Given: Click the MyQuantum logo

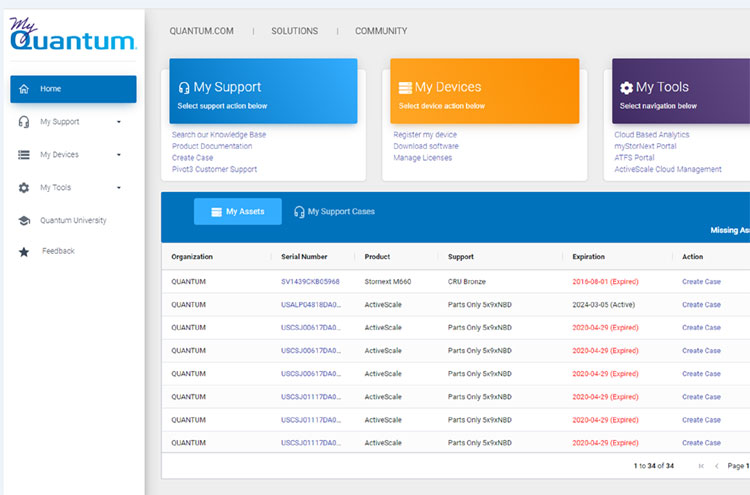Looking at the screenshot, I should pos(73,34).
